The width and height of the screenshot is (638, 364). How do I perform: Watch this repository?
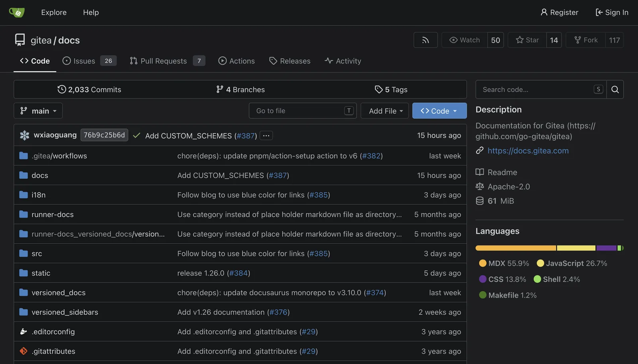tap(465, 40)
